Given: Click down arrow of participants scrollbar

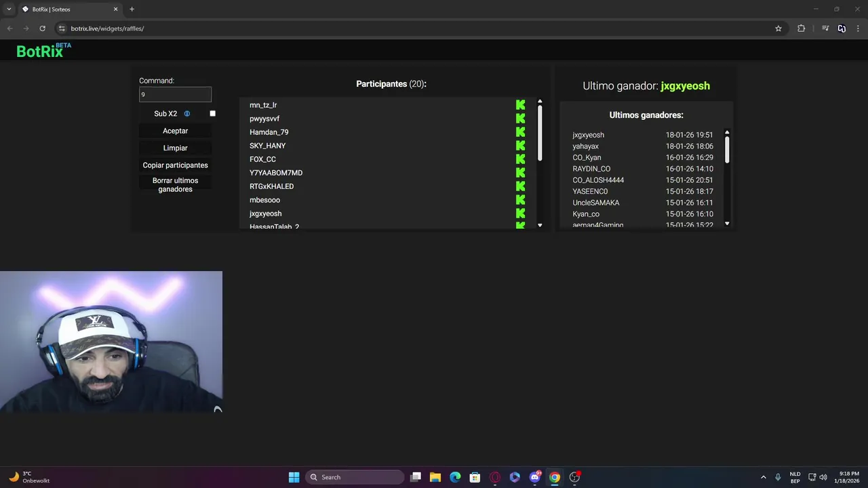Looking at the screenshot, I should click(x=540, y=225).
